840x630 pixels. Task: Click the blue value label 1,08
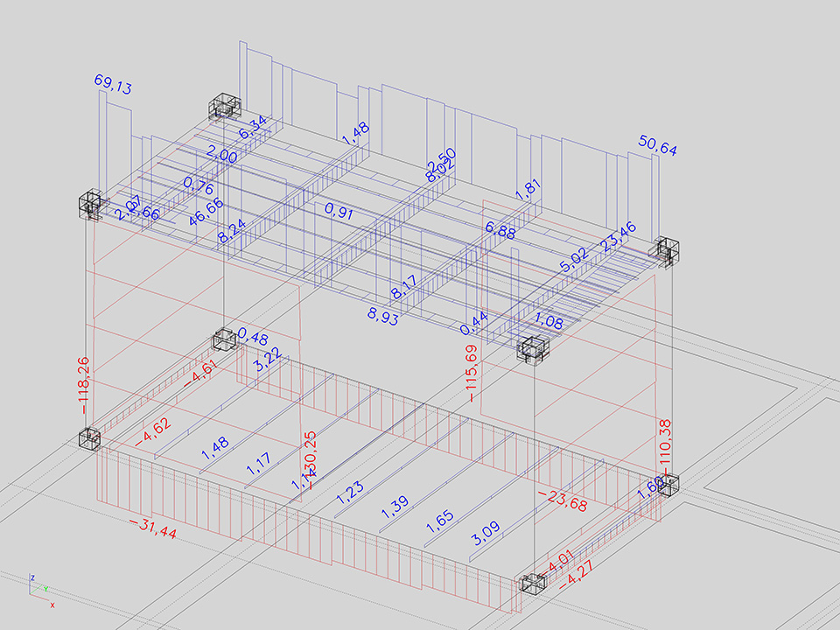[x=549, y=319]
